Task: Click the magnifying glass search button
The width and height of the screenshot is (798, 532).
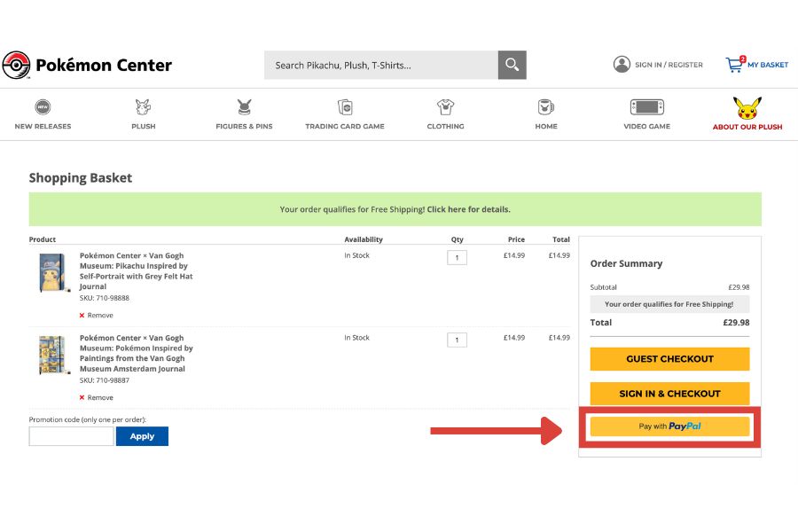Action: coord(512,65)
